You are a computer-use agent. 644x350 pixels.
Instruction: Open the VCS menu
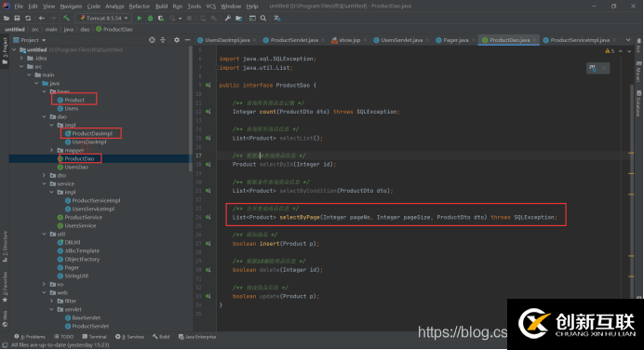[210, 7]
